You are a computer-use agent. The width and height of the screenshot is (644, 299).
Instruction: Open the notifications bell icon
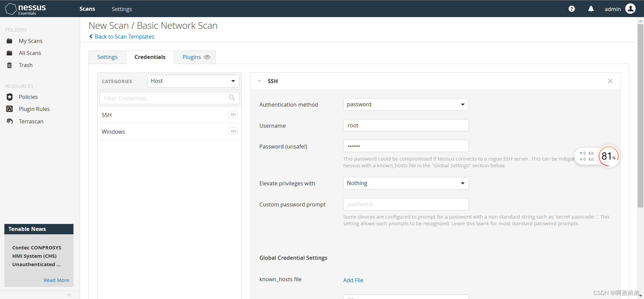coord(591,9)
